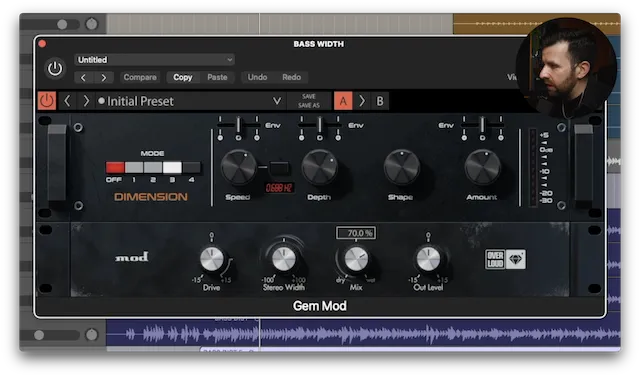640x377 pixels.
Task: Switch to B state slot
Action: point(380,101)
